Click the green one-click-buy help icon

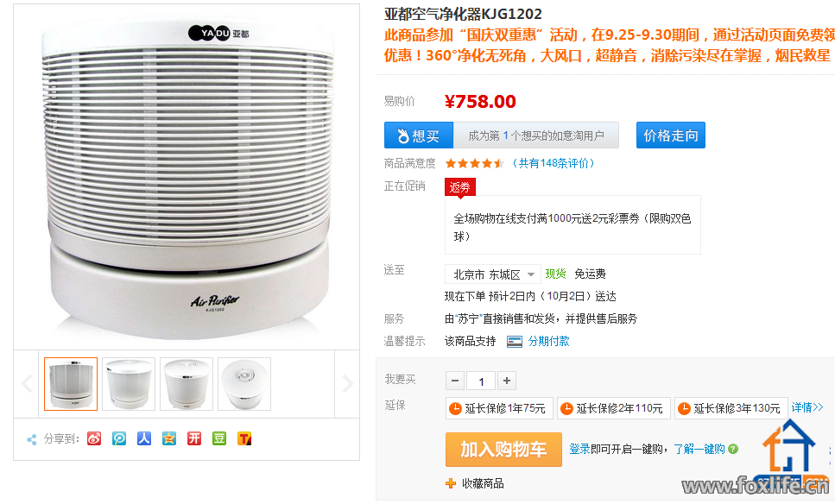point(733,450)
